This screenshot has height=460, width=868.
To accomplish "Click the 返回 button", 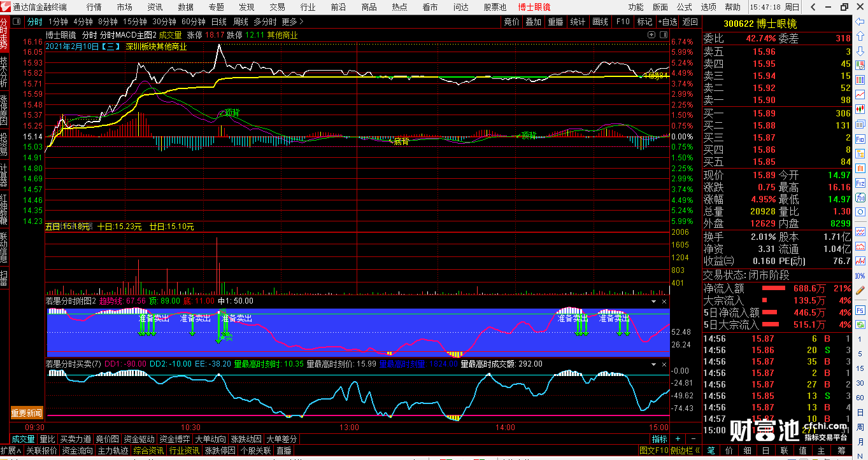I will coord(690,22).
